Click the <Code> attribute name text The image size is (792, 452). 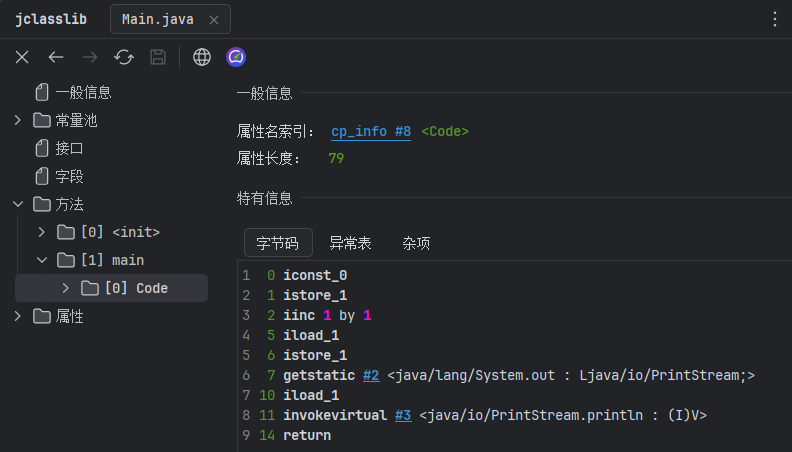(445, 131)
